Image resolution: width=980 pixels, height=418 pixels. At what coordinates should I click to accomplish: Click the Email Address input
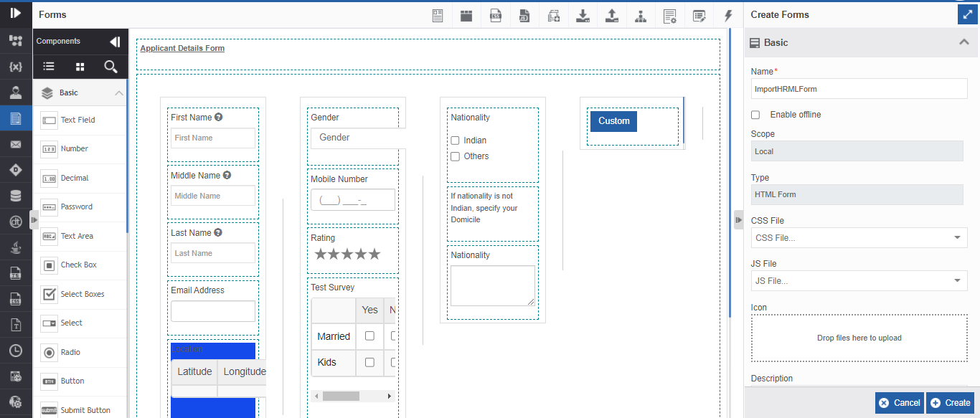pos(212,311)
